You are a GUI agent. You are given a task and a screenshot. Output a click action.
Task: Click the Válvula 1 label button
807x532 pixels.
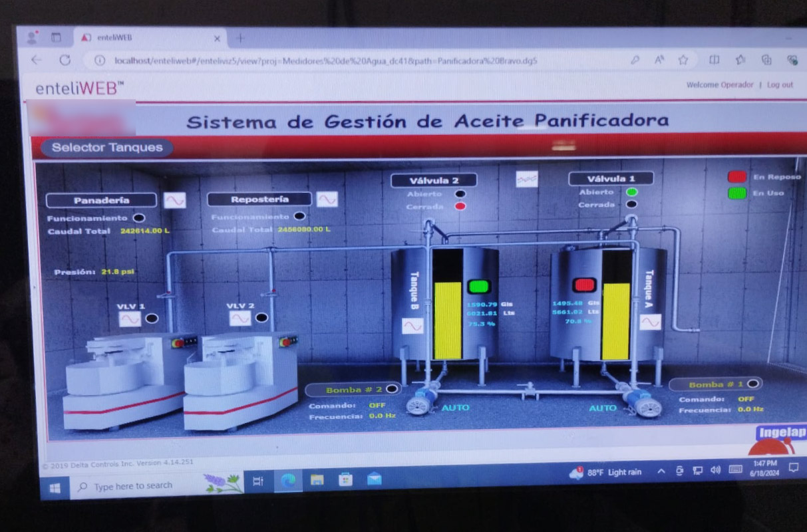pos(611,178)
